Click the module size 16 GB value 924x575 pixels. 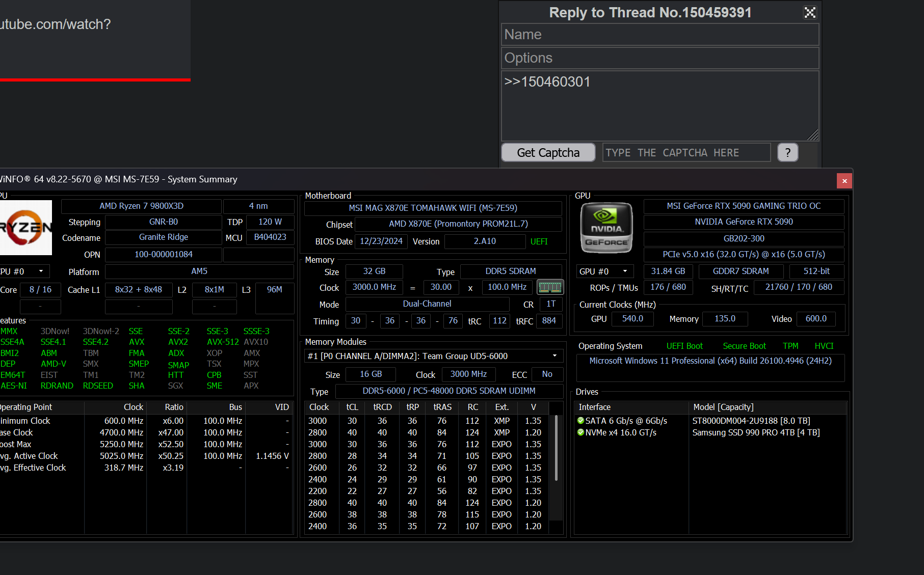pos(371,374)
